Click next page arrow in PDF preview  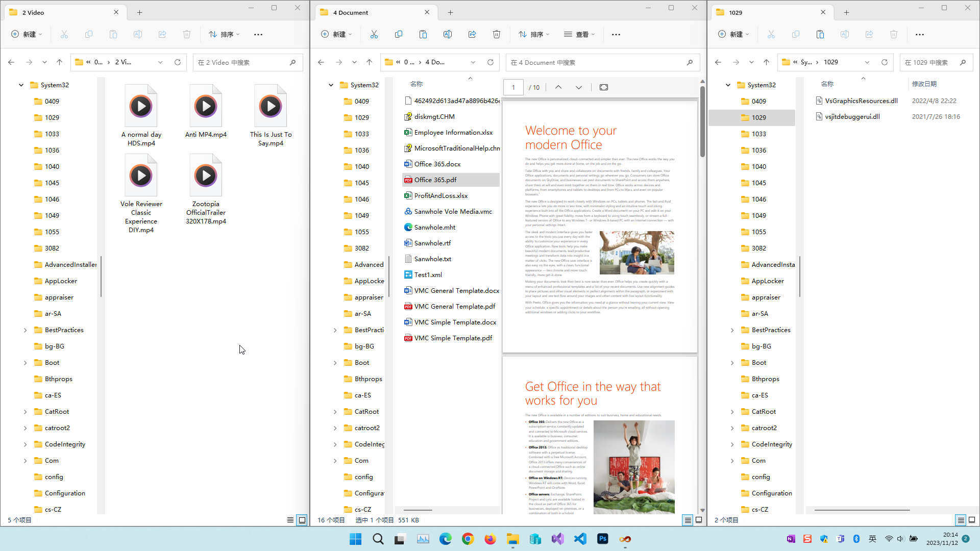coord(579,87)
